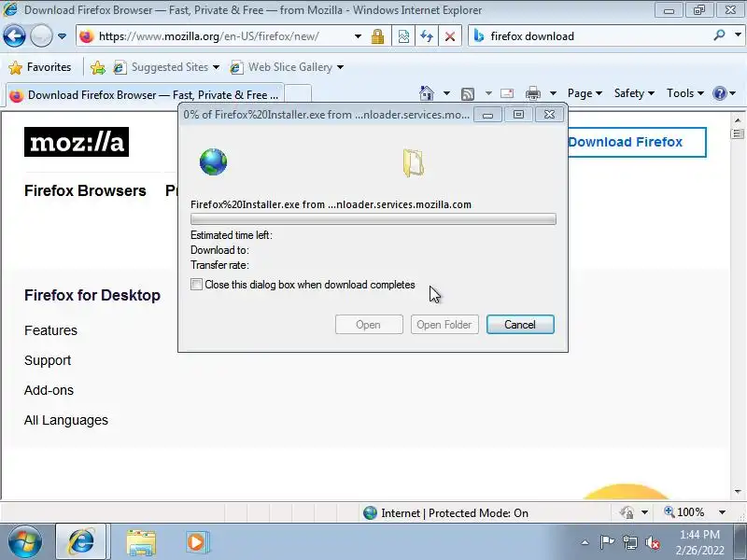Add page to Favorites bar icon
747x560 pixels.
pyautogui.click(x=98, y=67)
